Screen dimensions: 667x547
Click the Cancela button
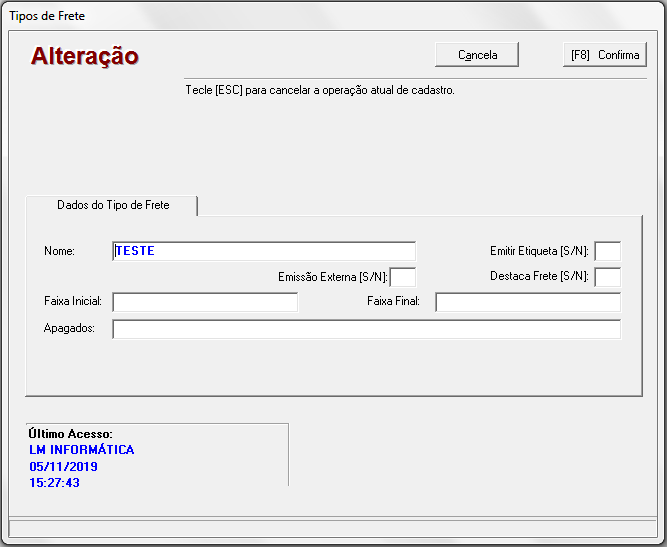(477, 55)
